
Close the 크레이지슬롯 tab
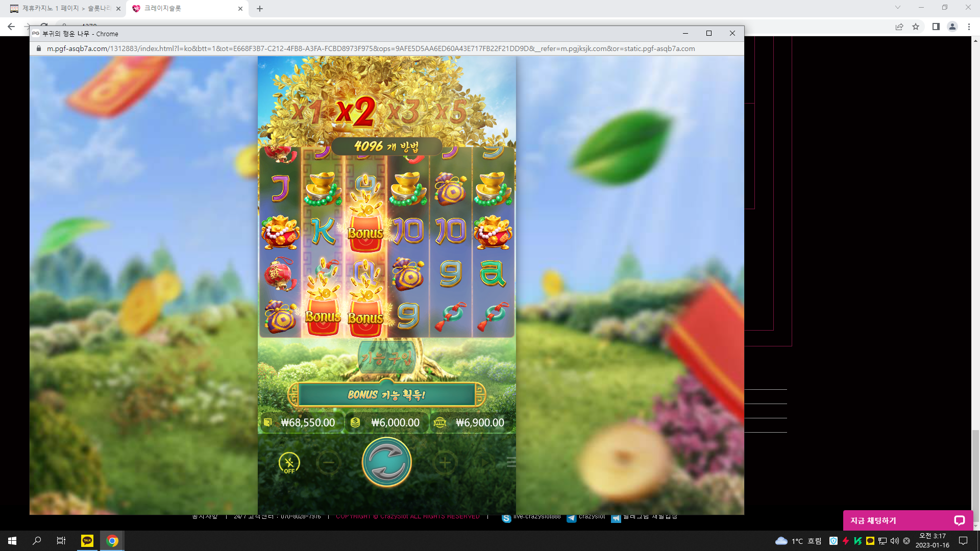coord(240,9)
